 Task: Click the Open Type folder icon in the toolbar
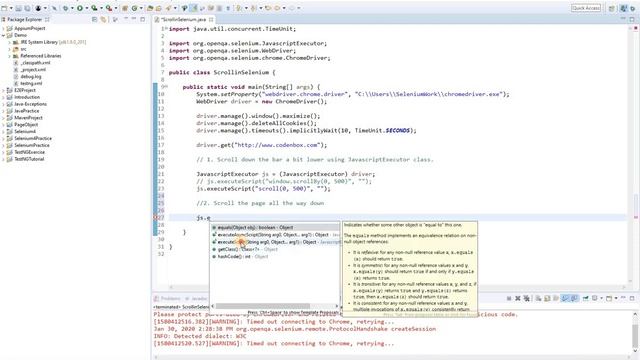point(150,8)
